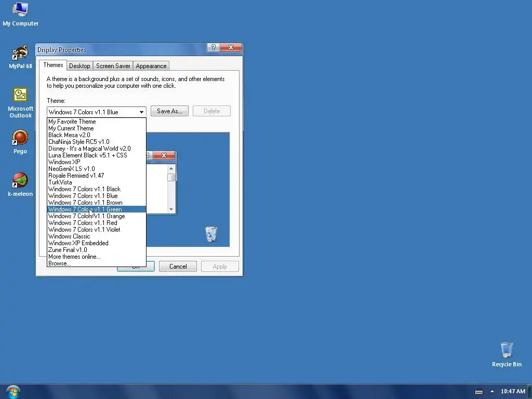Viewport: 532px width, 399px height.
Task: Show hidden system tray icons arrow
Action: pyautogui.click(x=492, y=391)
